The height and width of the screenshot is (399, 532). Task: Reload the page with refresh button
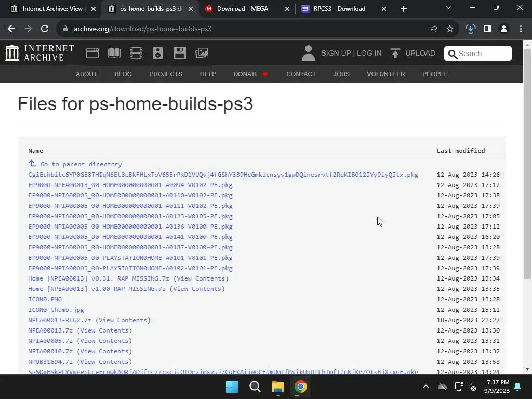(x=45, y=29)
